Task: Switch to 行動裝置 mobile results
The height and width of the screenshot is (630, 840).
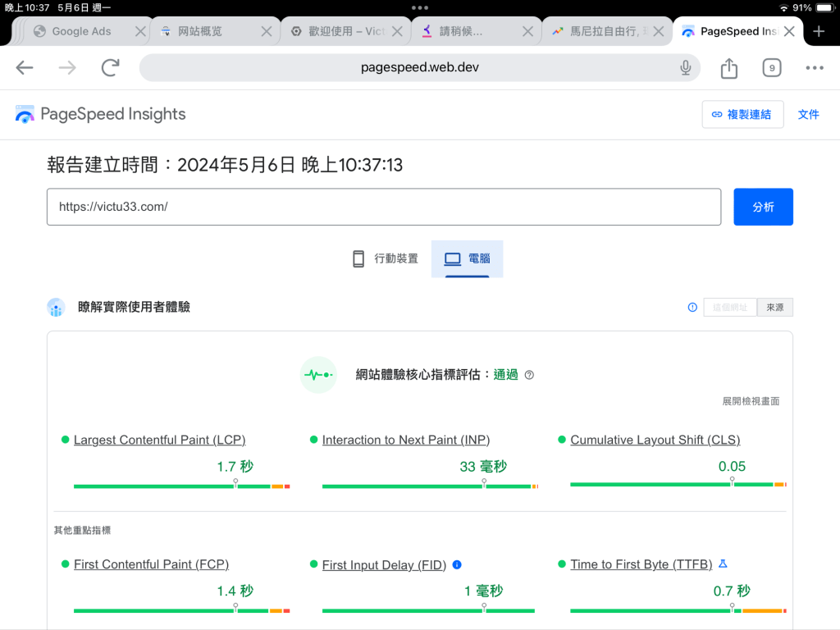Action: 386,259
